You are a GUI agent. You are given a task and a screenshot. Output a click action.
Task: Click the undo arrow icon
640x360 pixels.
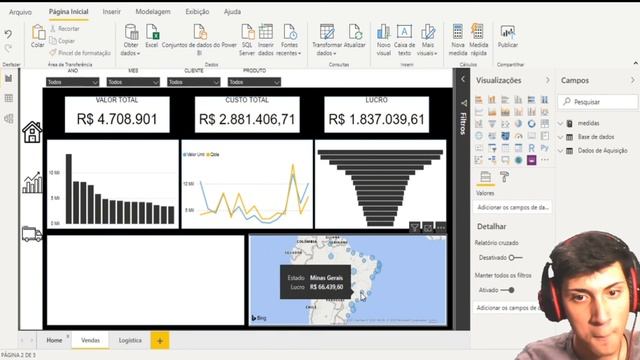8,34
